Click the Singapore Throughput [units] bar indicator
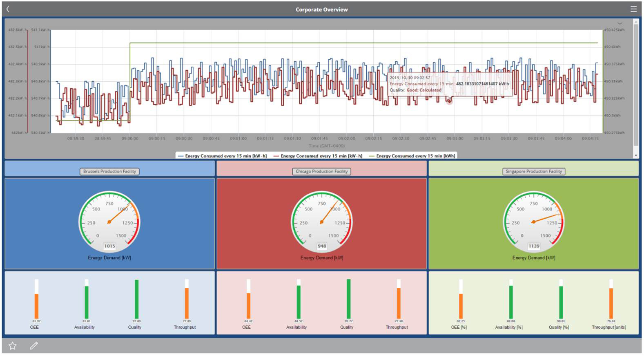Screen dimensions: 644x356 click(611, 299)
